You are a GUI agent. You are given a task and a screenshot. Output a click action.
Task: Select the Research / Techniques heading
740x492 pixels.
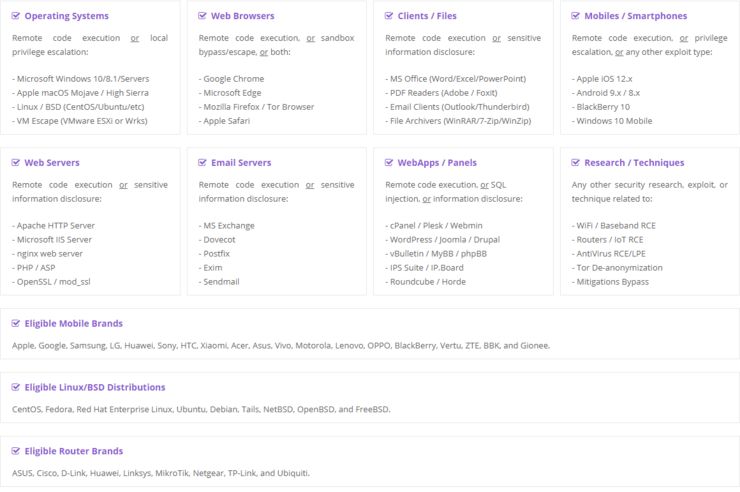coord(636,162)
